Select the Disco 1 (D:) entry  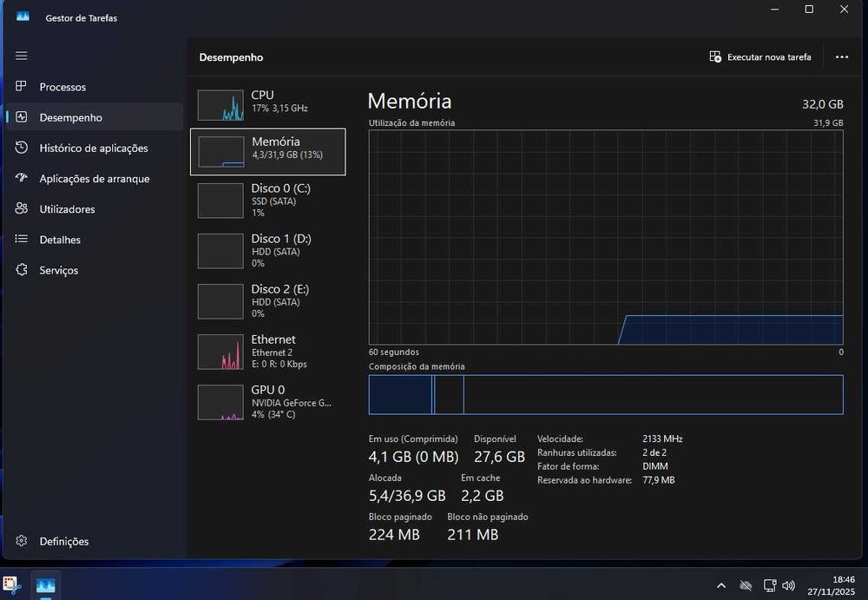click(268, 250)
